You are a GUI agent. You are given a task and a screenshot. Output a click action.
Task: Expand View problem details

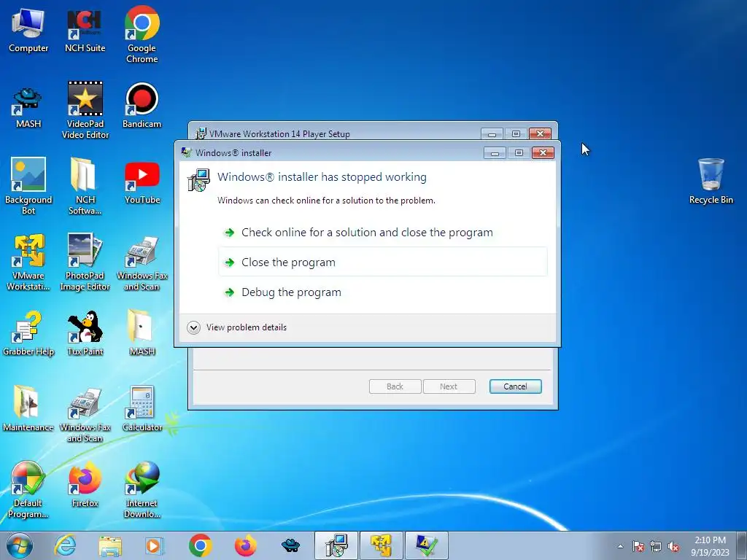[237, 327]
